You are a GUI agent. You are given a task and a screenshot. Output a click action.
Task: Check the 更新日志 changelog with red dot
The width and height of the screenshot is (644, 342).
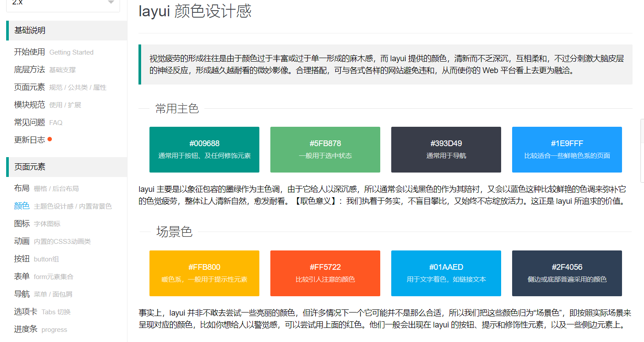pyautogui.click(x=29, y=140)
